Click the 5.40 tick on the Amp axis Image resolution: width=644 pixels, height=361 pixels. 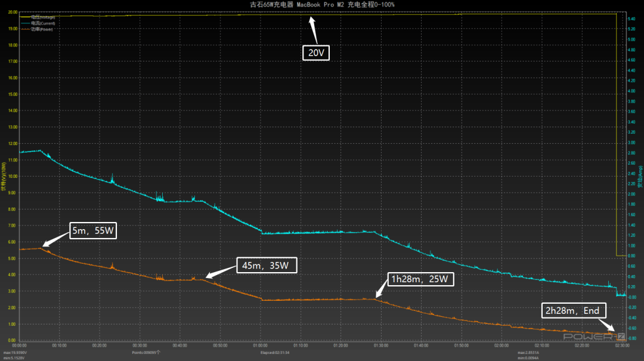pos(631,19)
